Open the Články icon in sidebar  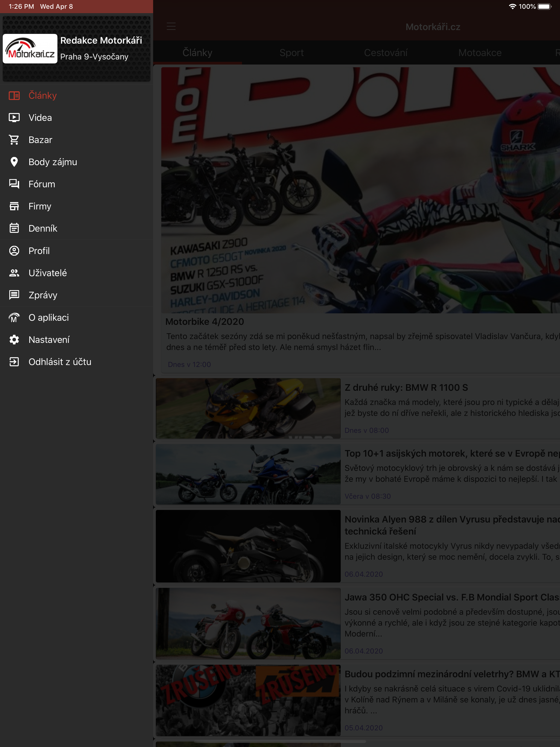[14, 96]
